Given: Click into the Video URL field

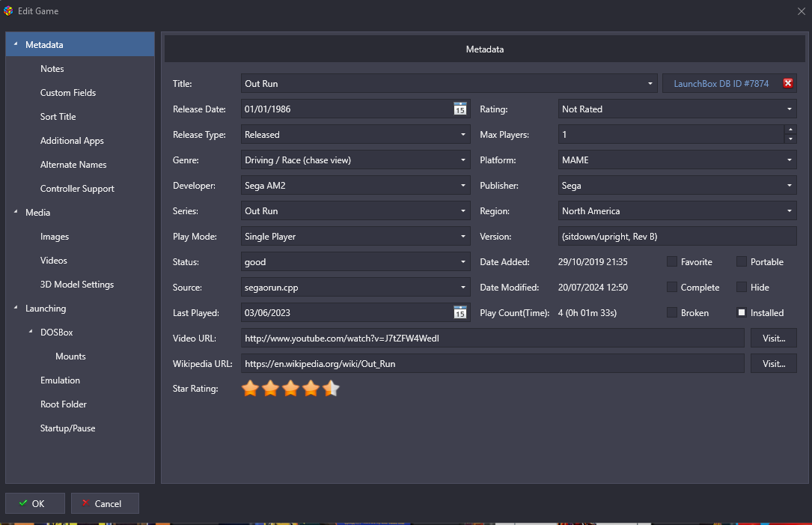Looking at the screenshot, I should point(492,338).
